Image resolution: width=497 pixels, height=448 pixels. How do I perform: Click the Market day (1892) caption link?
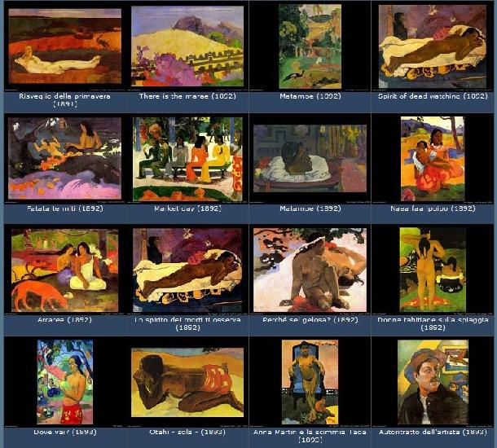(x=187, y=209)
